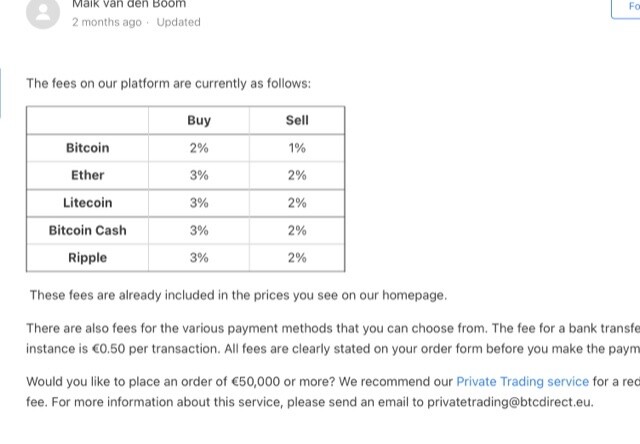Image resolution: width=640 pixels, height=444 pixels.
Task: Click the author avatar icon
Action: point(43,13)
